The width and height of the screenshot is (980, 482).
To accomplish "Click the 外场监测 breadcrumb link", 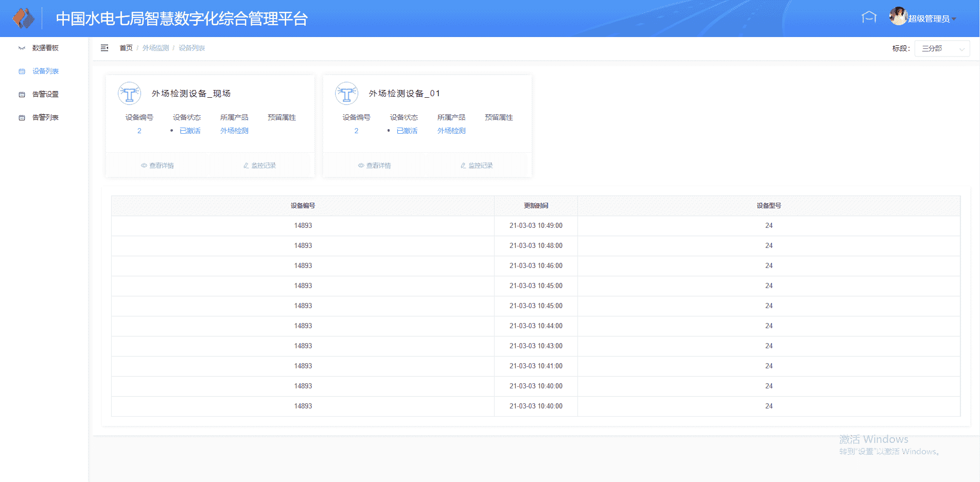I will click(155, 48).
